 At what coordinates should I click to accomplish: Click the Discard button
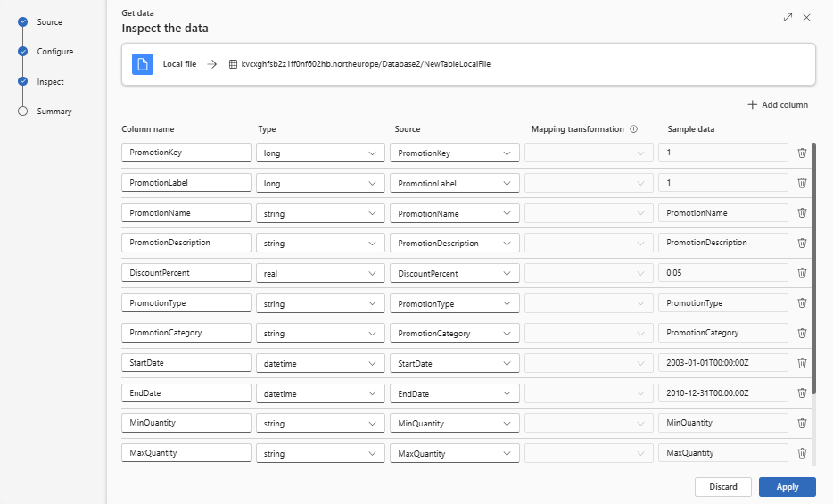coord(723,487)
